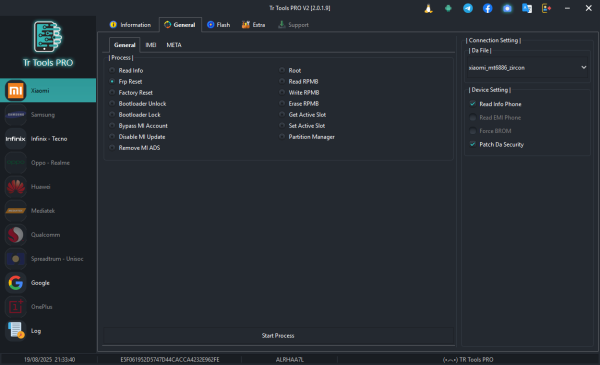Screen dimensions: 600x365
Task: Select Samsung brand in sidebar
Action: point(48,115)
